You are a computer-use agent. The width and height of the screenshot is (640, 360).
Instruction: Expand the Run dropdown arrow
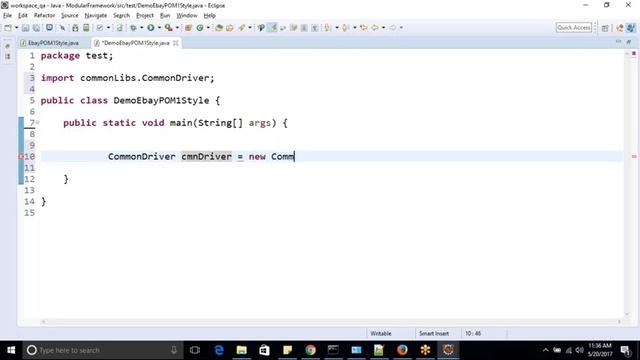[x=159, y=28]
